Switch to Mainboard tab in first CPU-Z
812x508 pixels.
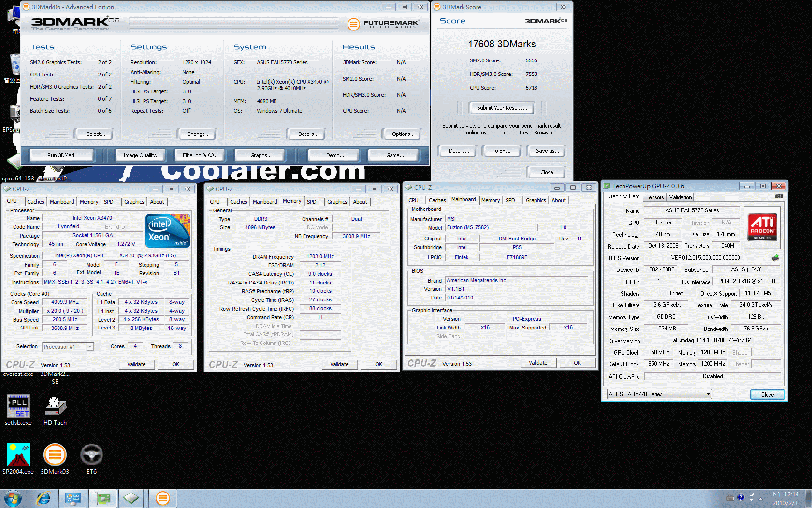62,202
